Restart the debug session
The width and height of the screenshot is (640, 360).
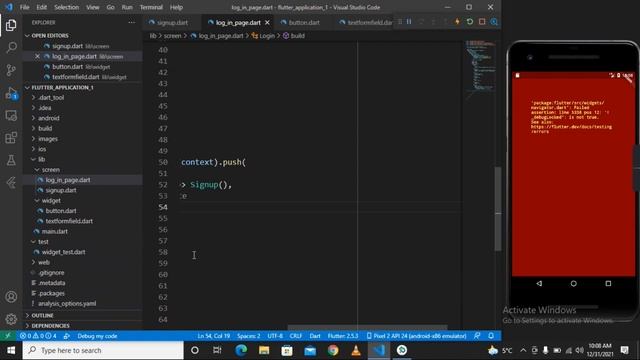470,22
